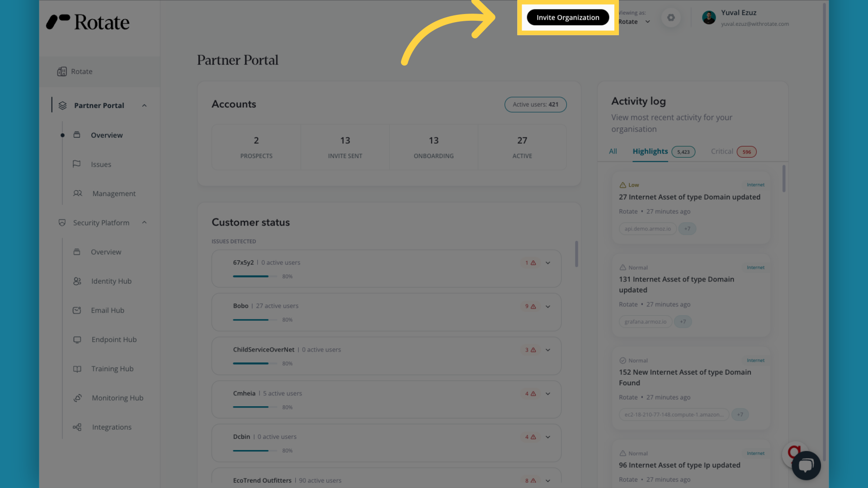The height and width of the screenshot is (488, 868).
Task: Click the Integrations icon in sidebar
Action: (77, 427)
